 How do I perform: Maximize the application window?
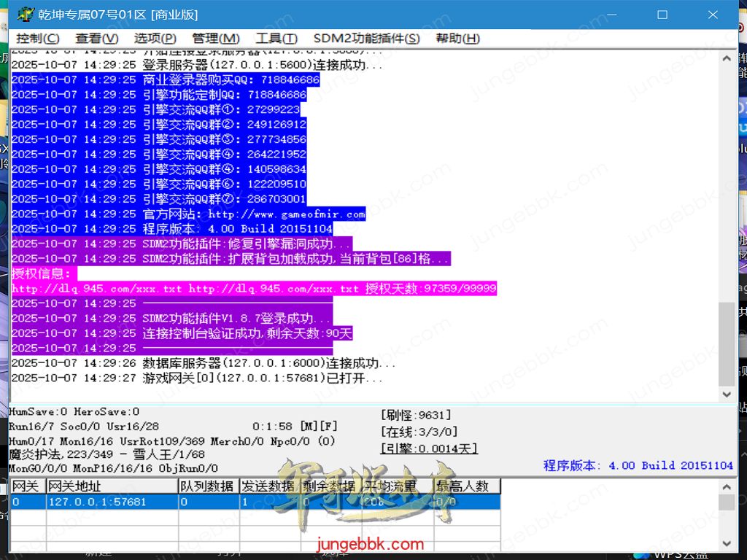tap(662, 15)
